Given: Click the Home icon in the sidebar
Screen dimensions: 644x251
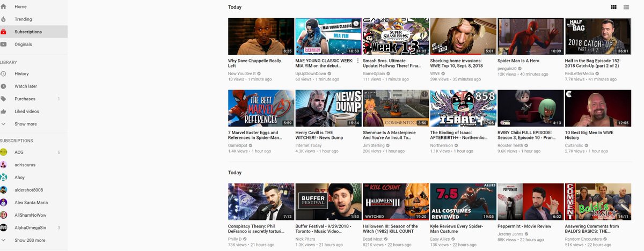Looking at the screenshot, I should (4, 6).
